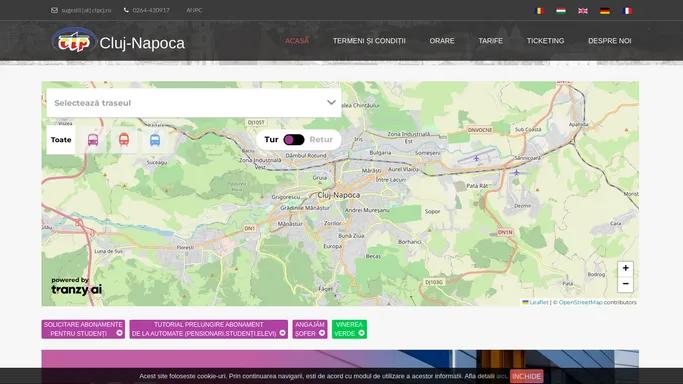Zoom in on the map
The image size is (683, 384).
pos(626,268)
